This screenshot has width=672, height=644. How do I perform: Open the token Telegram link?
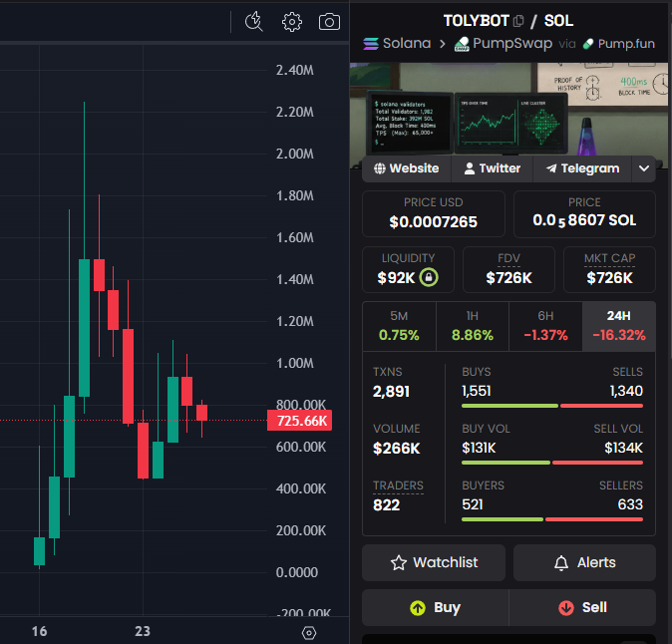click(582, 168)
